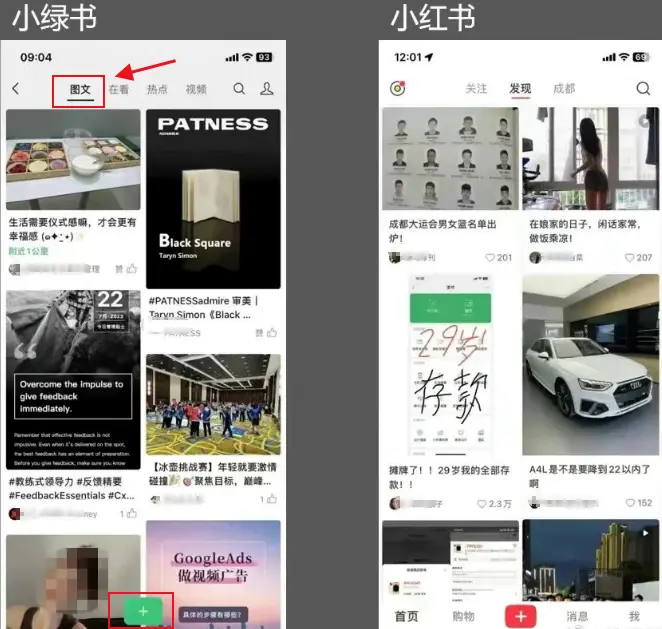The image size is (662, 629).
Task: Tap the back chevron in 小绿书
Action: point(16,89)
